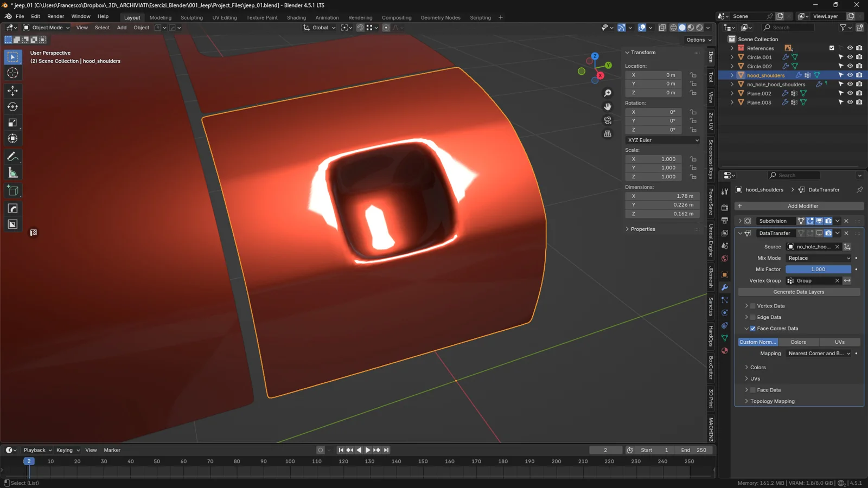The image size is (868, 488).
Task: Open the Render menu
Action: tap(55, 16)
